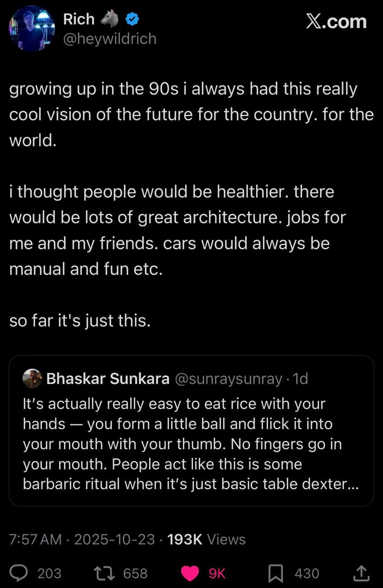Screen dimensions: 383x588
Task: Open the quoted rice-eating tweet
Action: point(191,443)
